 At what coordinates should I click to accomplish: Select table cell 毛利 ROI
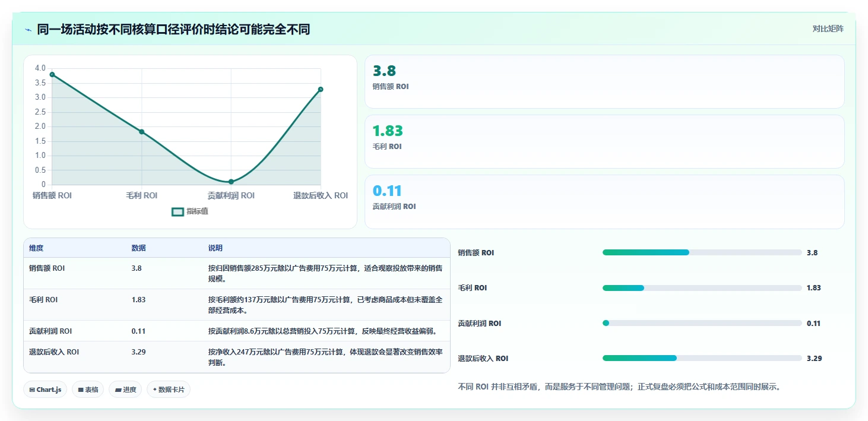pyautogui.click(x=43, y=300)
